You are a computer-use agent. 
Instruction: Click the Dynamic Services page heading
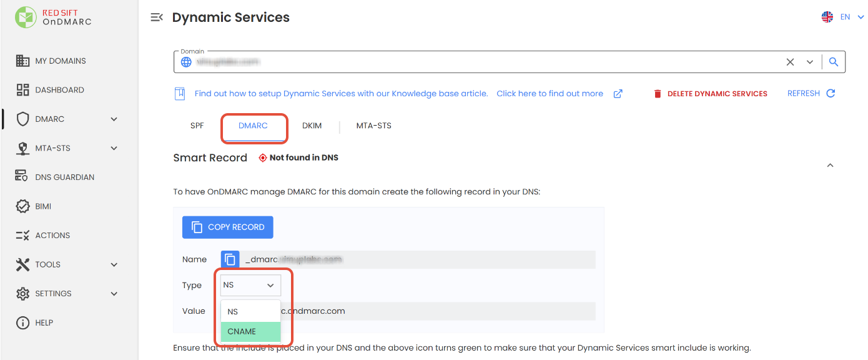(231, 17)
